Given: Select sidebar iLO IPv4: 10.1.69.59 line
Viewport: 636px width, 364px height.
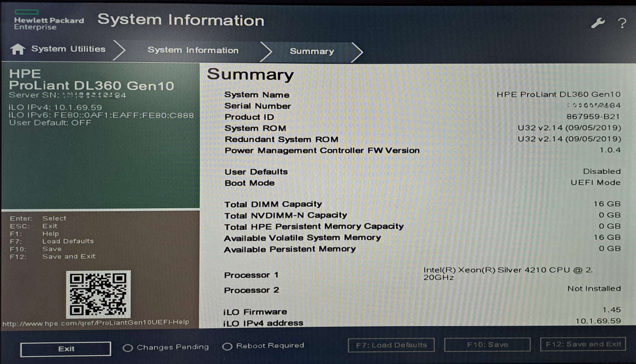Looking at the screenshot, I should coord(56,108).
